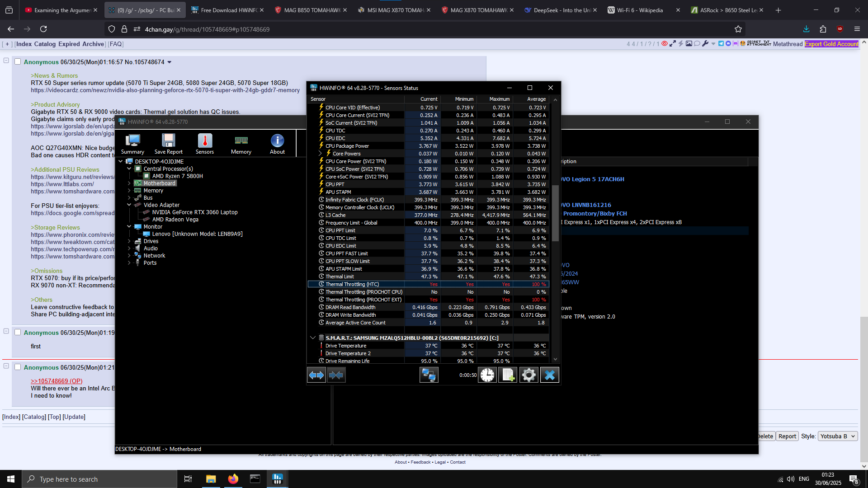Click the >>105748669 (OP) quote link

click(x=57, y=381)
